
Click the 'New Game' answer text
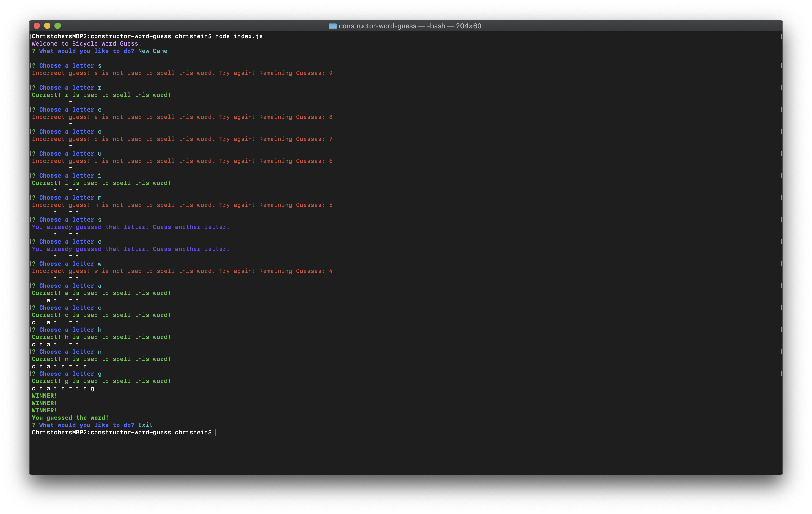click(x=153, y=51)
